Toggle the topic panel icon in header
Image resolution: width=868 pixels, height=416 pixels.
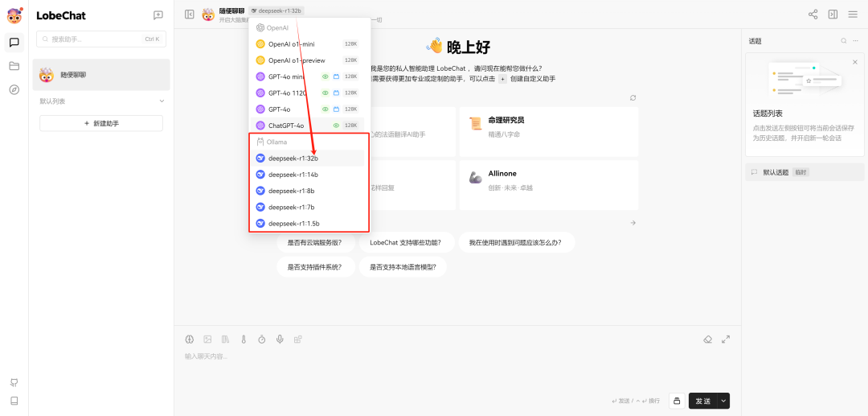click(833, 14)
